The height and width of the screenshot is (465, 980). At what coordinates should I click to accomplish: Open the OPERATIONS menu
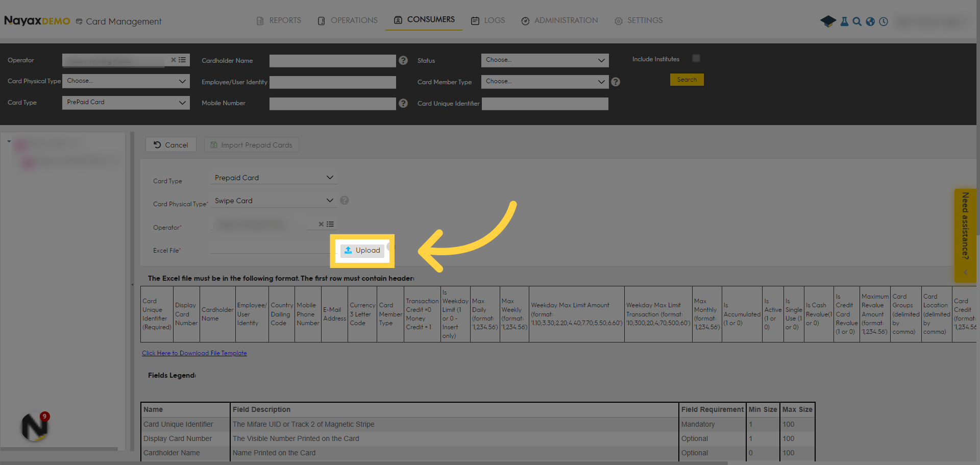click(348, 20)
